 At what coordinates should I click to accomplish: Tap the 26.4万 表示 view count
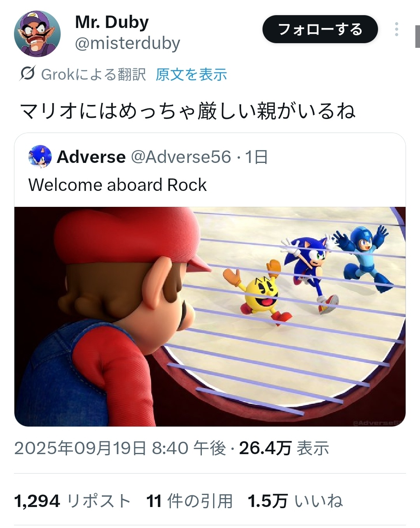(x=284, y=448)
